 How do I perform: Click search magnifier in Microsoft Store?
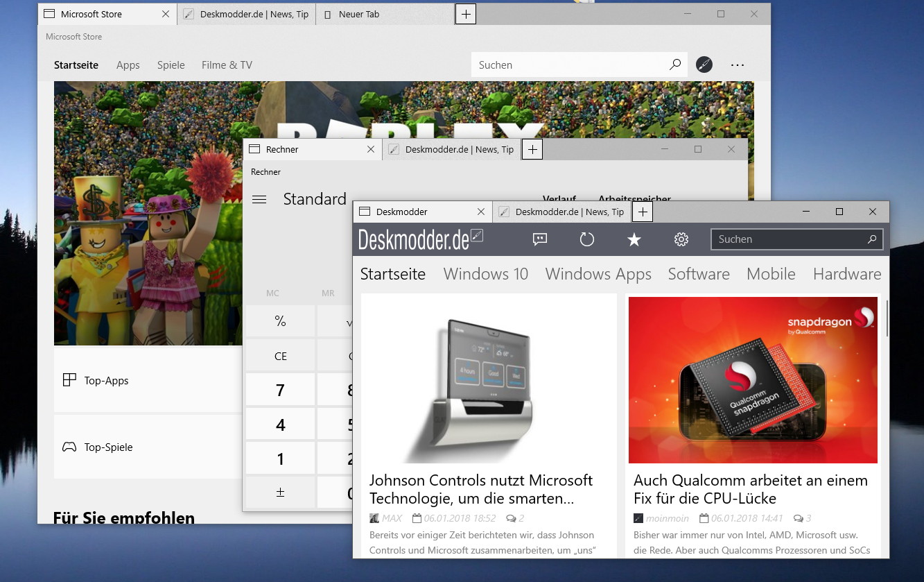[x=675, y=65]
